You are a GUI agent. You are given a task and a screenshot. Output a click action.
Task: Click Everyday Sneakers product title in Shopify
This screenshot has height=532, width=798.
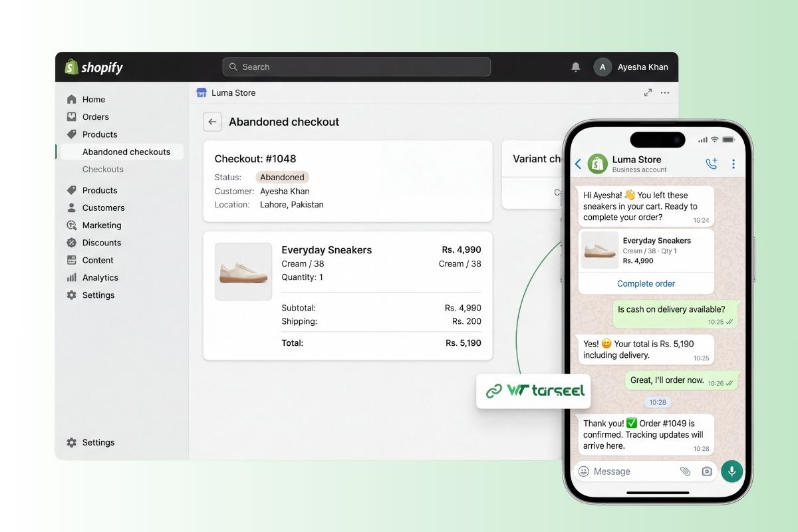tap(327, 250)
